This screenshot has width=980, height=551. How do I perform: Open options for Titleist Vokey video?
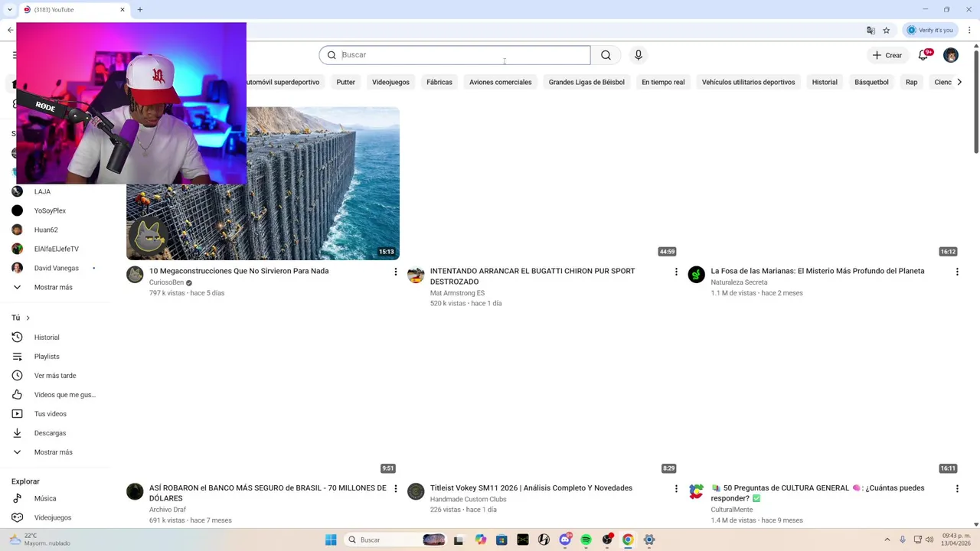[676, 488]
